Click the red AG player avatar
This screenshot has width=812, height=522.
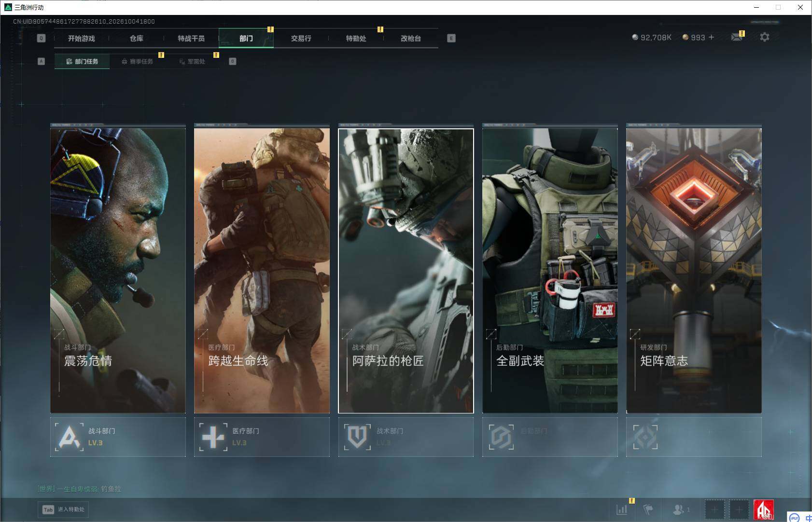[764, 509]
